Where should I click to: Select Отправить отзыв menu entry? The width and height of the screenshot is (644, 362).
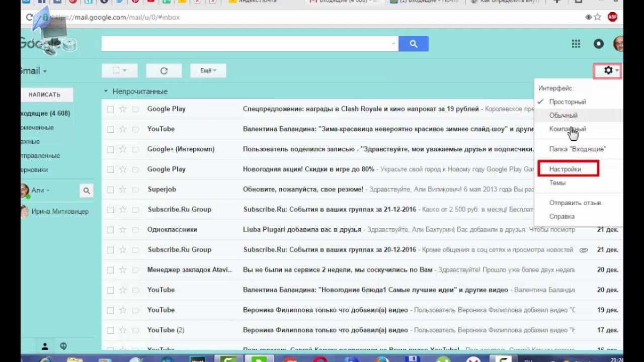click(575, 203)
